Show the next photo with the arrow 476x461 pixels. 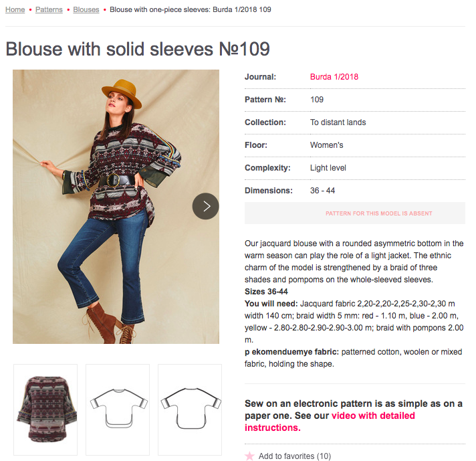[206, 206]
